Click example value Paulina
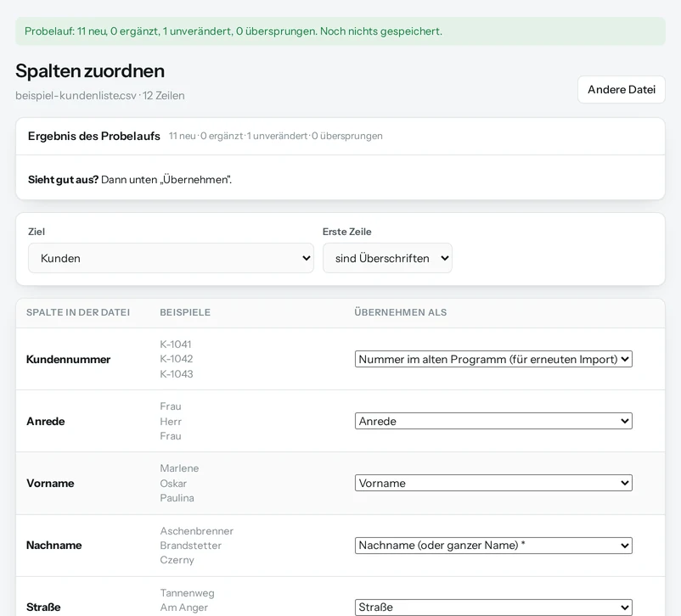 pyautogui.click(x=177, y=498)
